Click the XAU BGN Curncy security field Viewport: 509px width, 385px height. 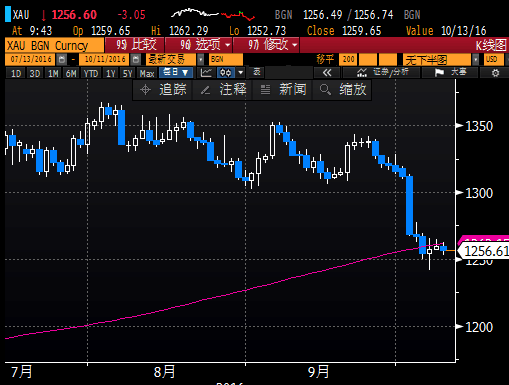coord(54,45)
